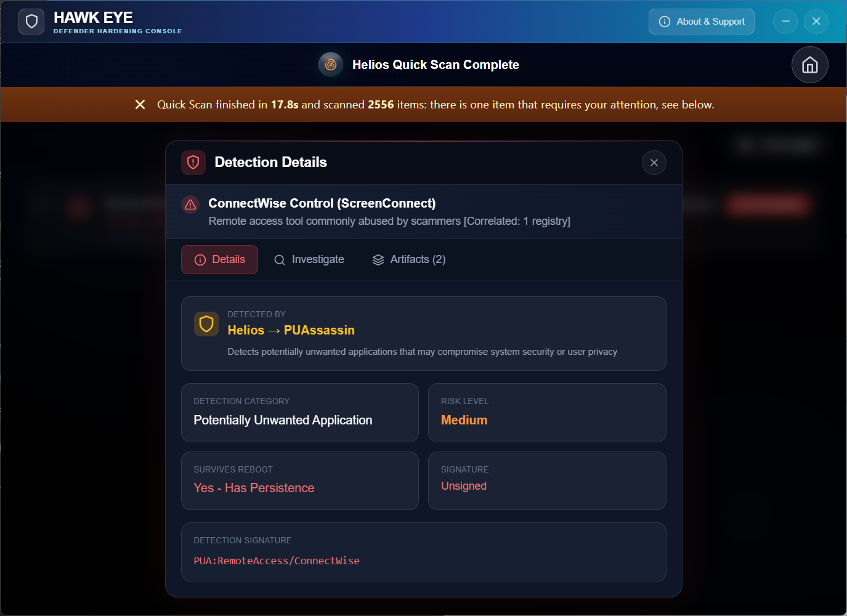
Task: Go to the Home screen icon
Action: [x=809, y=65]
